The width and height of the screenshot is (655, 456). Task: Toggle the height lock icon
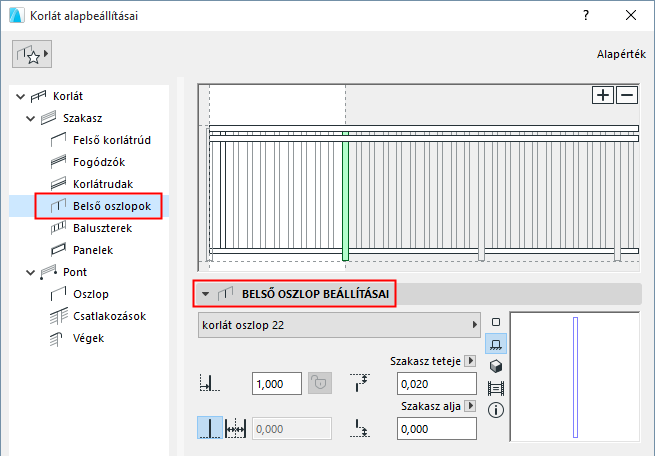(320, 383)
